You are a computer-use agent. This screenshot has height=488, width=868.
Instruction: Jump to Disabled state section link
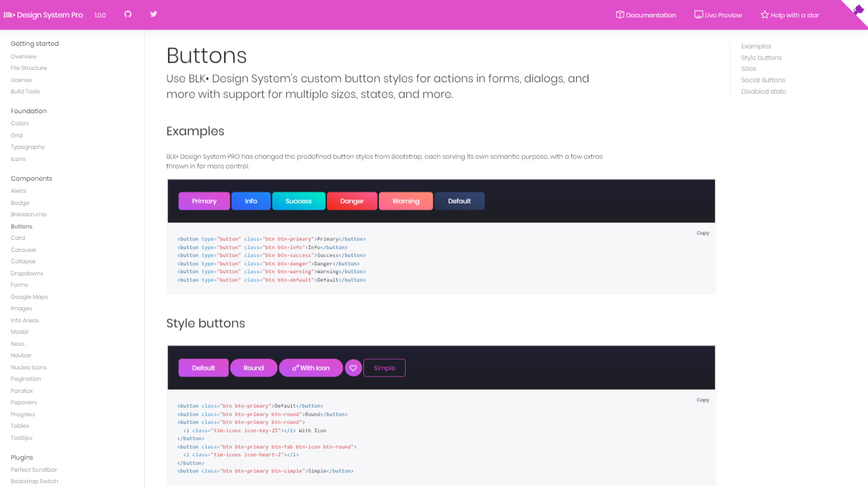coord(764,92)
